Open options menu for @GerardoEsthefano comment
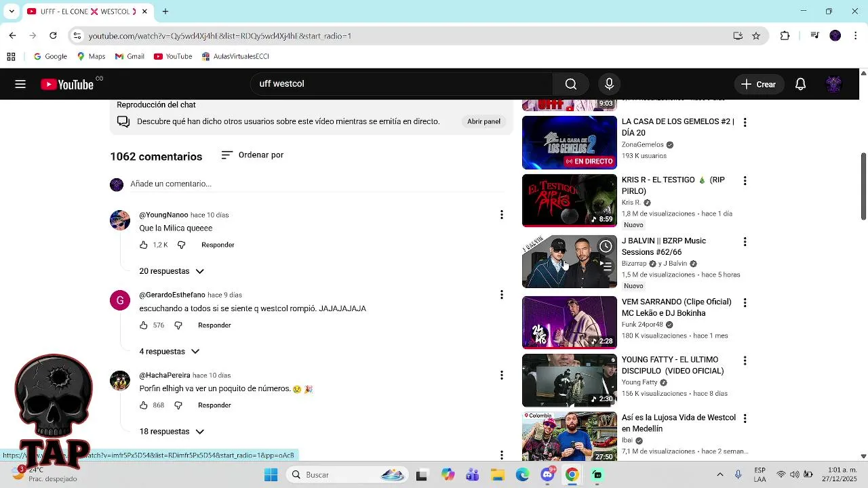 click(x=502, y=295)
